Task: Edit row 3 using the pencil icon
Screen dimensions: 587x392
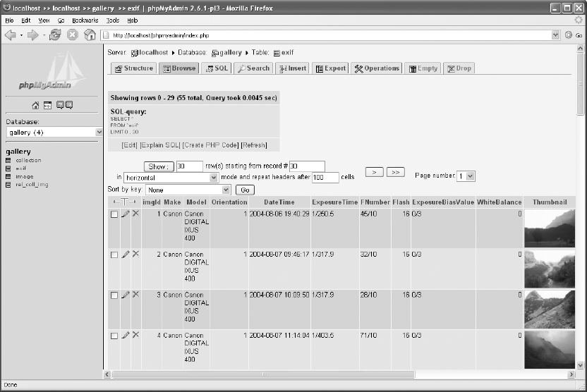Action: click(126, 295)
